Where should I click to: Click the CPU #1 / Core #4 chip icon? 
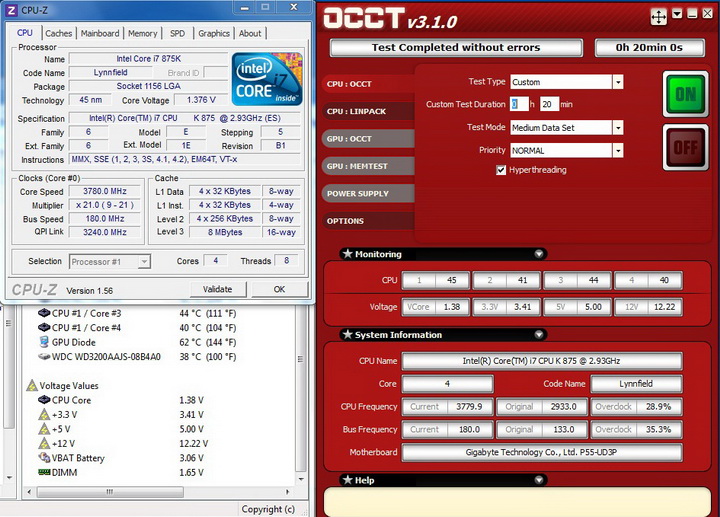pos(44,327)
